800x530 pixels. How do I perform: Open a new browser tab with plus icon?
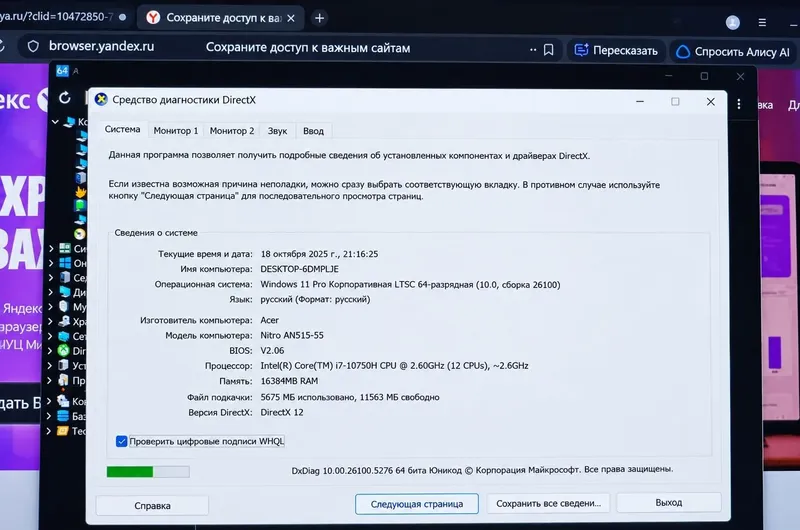click(319, 18)
